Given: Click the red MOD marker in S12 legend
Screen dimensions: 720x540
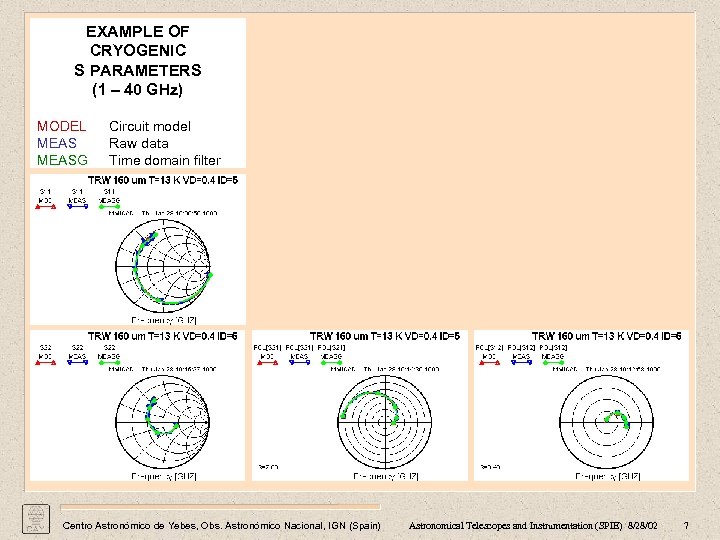Looking at the screenshot, I should [x=489, y=363].
